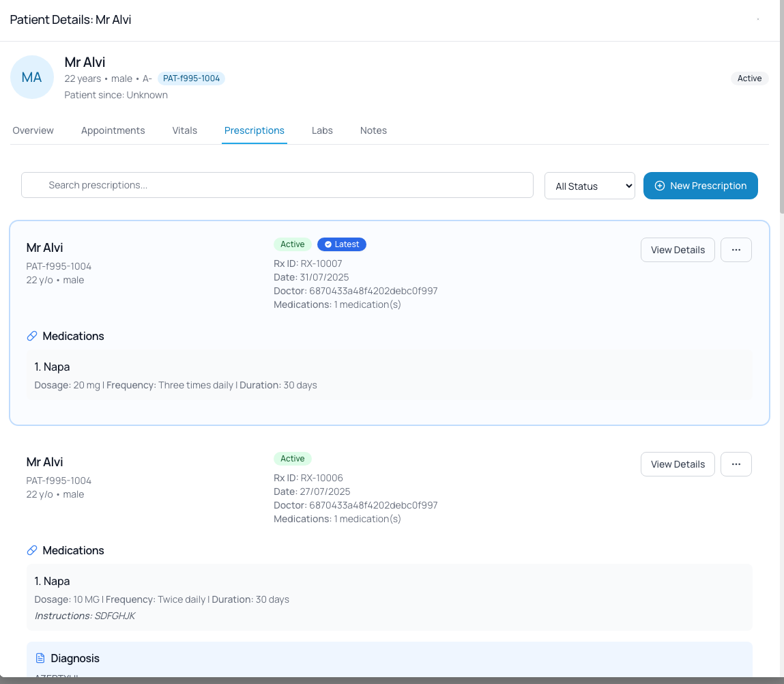Click the text 'Date: 31/07/2025'
Screen dimensions: 784x684
(x=311, y=277)
